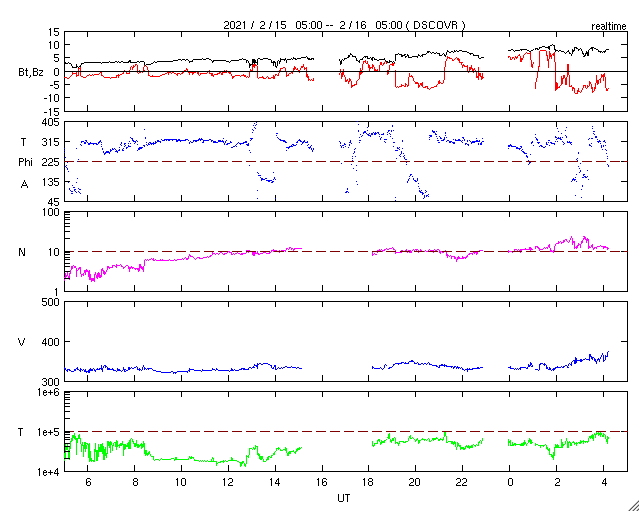Click the '14' hour label on the UT axis
Viewport: 640px width, 512px height.
(x=276, y=482)
